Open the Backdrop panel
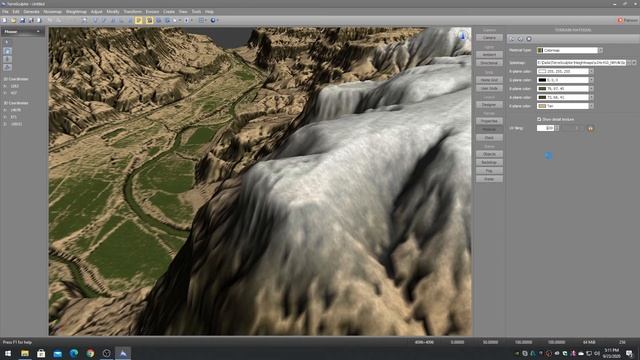Image resolution: width=640 pixels, height=360 pixels. (x=489, y=162)
